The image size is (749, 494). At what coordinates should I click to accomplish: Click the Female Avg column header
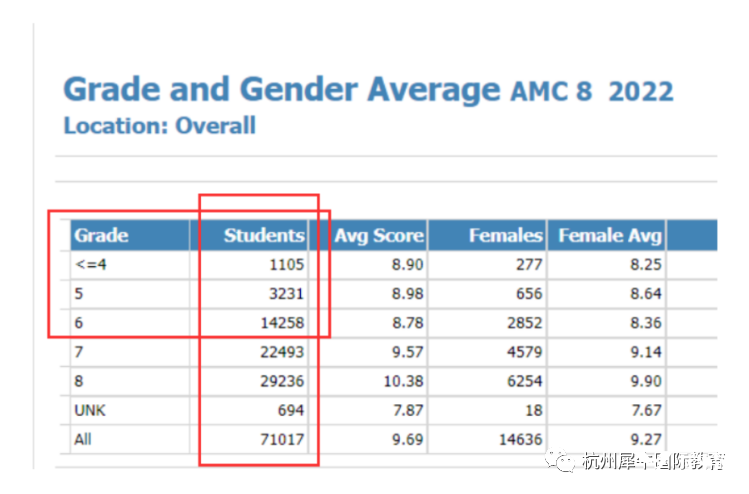[x=607, y=235]
